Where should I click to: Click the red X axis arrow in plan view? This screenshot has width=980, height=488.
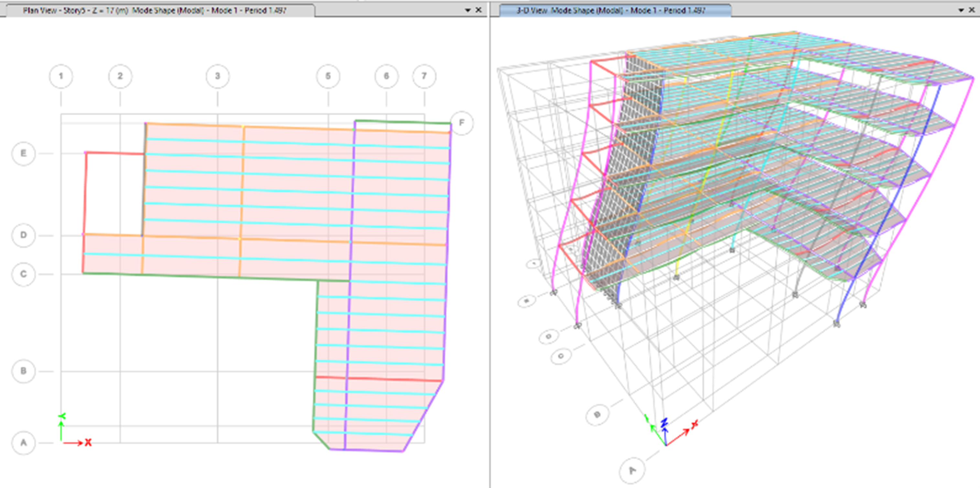[x=74, y=443]
